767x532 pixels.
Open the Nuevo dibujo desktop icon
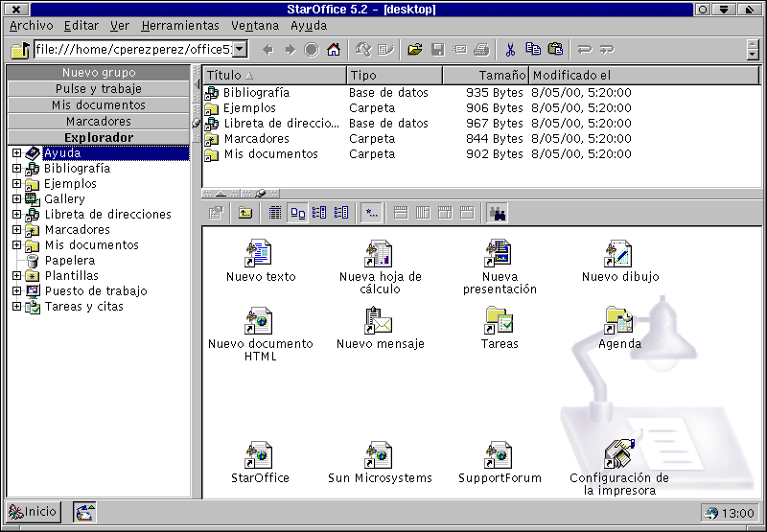point(619,254)
